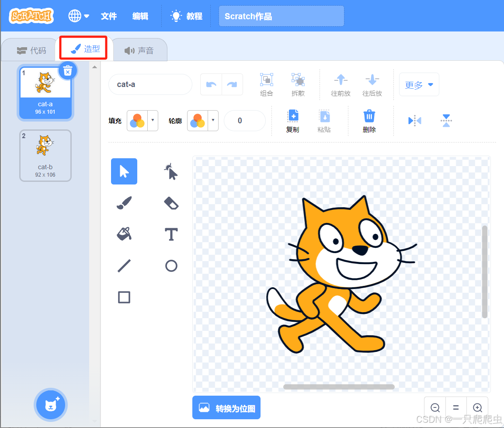Screen dimensions: 504x428
Task: Click the canvas vertical scrollbar
Action: [x=485, y=272]
